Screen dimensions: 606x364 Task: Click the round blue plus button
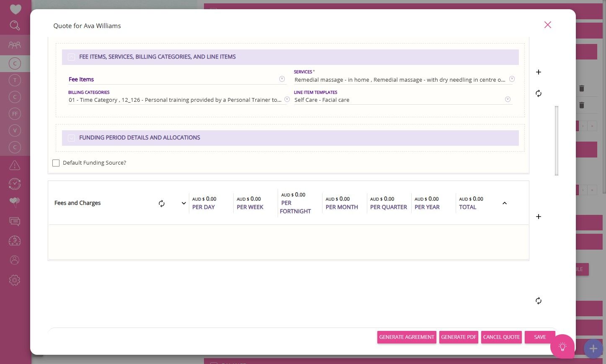pyautogui.click(x=593, y=349)
